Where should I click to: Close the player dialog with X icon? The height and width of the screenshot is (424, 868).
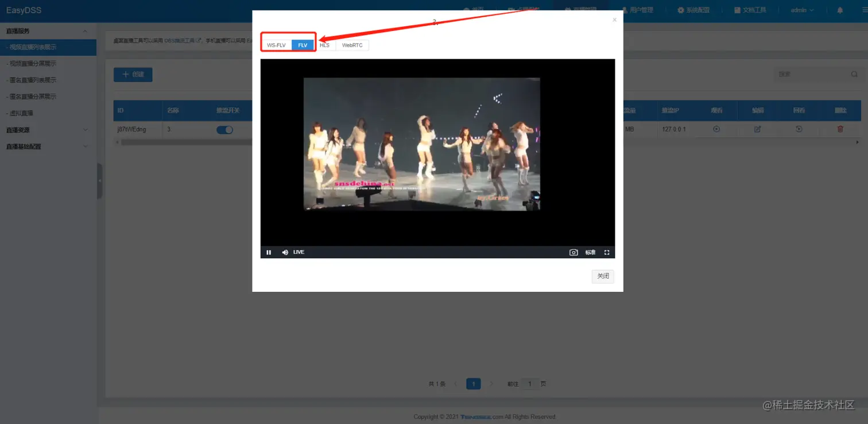pyautogui.click(x=614, y=20)
